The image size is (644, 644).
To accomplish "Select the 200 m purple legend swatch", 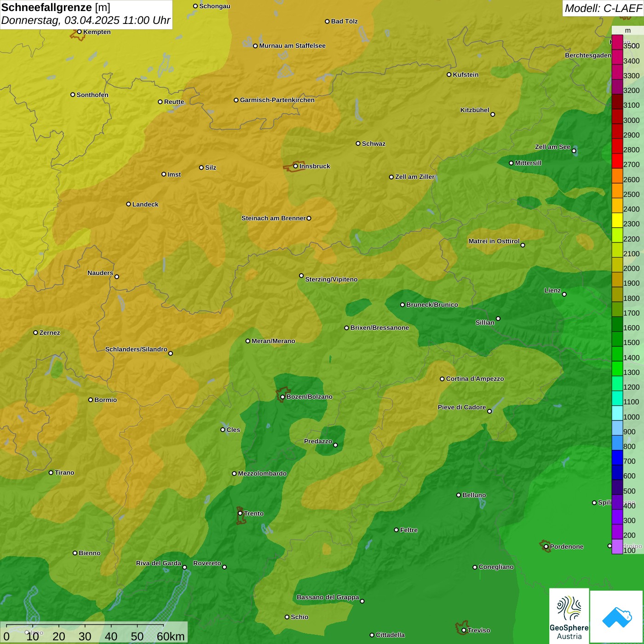I will click(617, 532).
